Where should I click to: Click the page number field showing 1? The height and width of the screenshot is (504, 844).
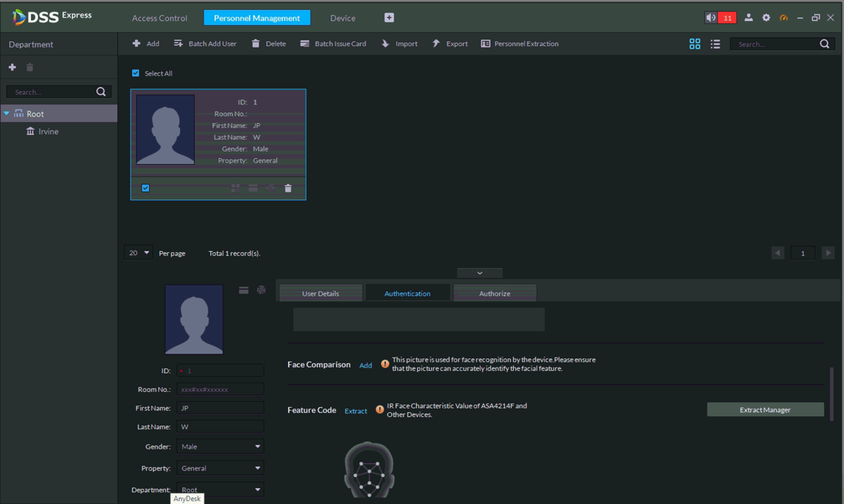point(802,253)
